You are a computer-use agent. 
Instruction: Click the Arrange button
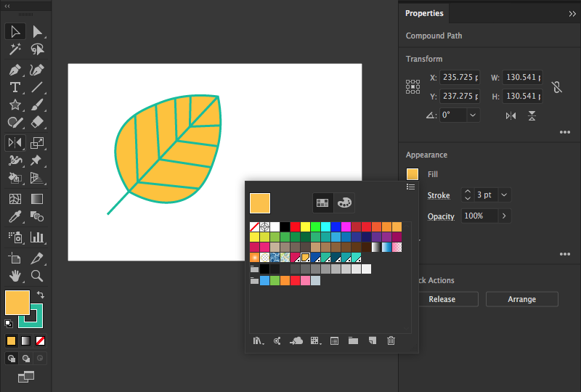coord(521,299)
